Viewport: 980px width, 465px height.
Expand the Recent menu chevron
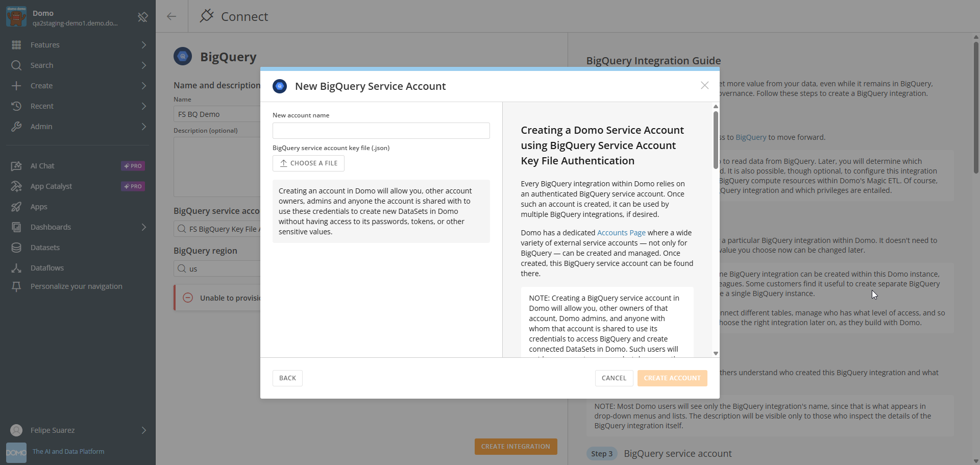point(144,106)
